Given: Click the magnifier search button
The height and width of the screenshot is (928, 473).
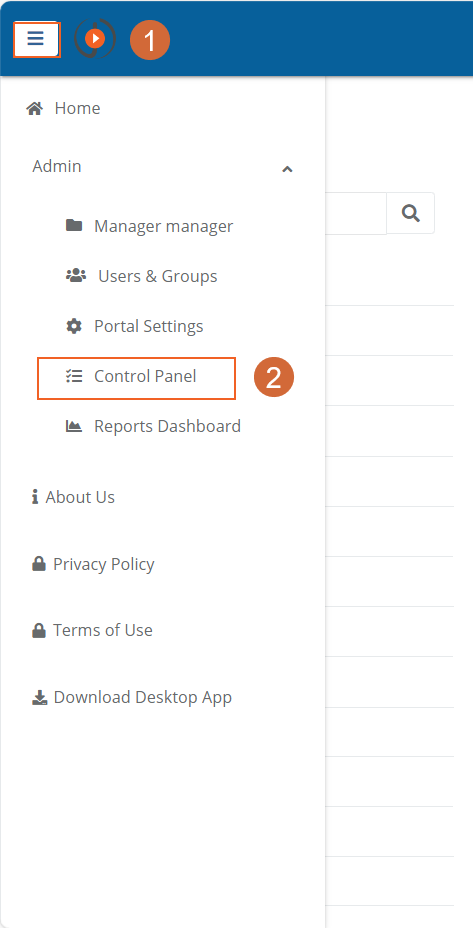Looking at the screenshot, I should pyautogui.click(x=411, y=213).
